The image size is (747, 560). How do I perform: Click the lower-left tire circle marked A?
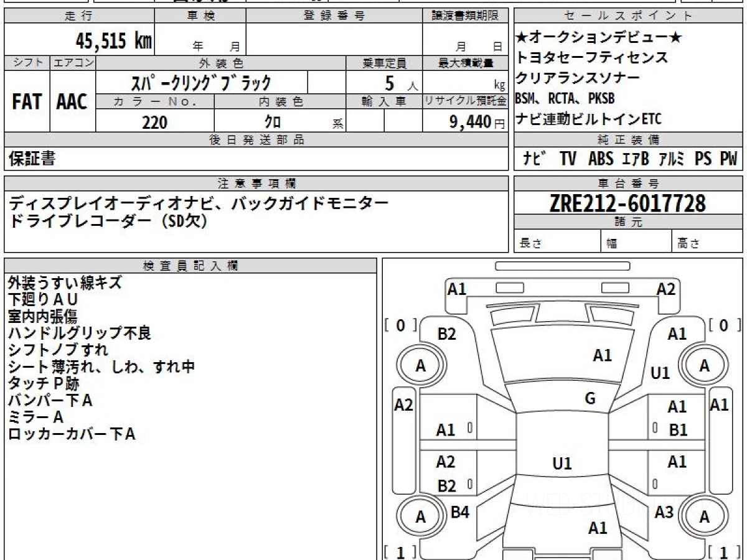point(420,517)
